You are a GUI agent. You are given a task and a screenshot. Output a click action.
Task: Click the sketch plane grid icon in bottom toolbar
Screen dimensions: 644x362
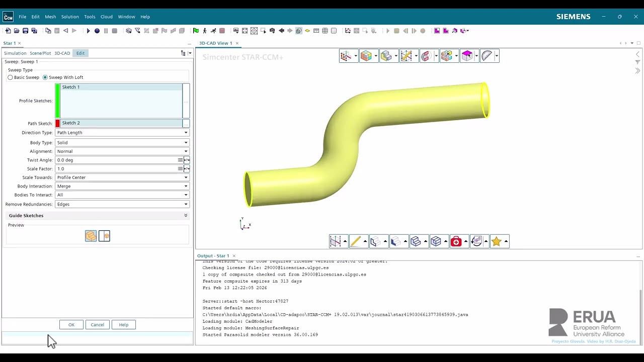pos(335,241)
